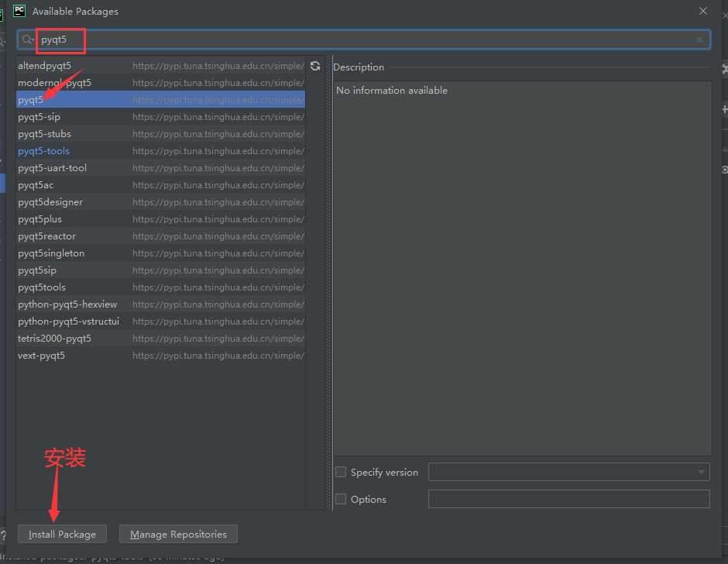This screenshot has width=728, height=564.
Task: Close the Available Packages dialog
Action: pos(703,11)
